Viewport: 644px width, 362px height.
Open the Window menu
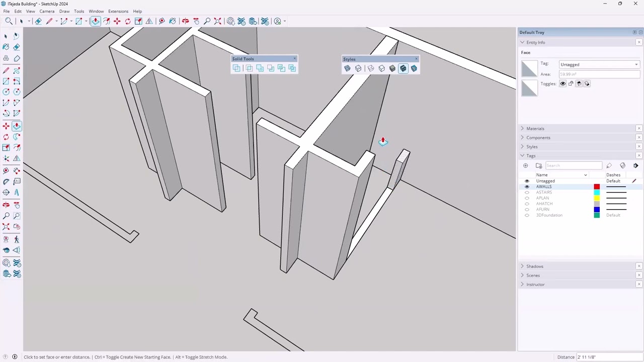[96, 11]
